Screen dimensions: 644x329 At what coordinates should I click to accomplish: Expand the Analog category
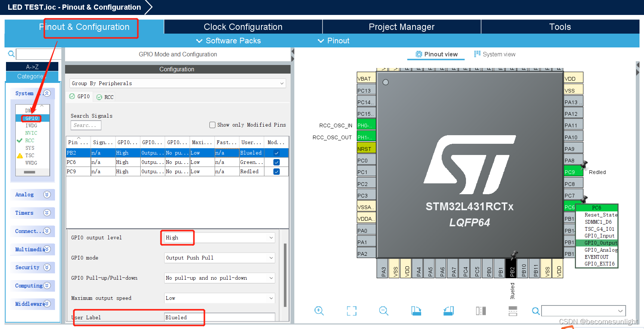[47, 194]
